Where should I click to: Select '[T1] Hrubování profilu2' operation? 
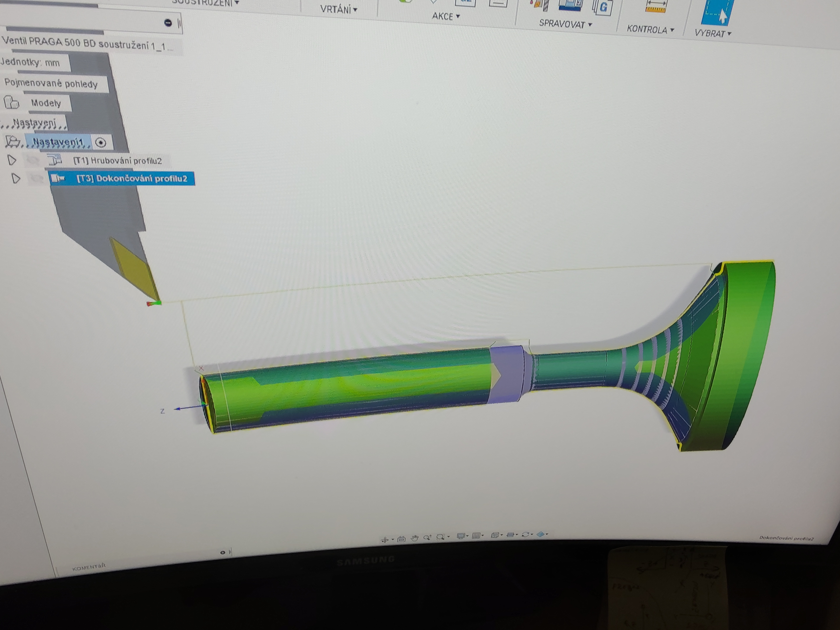point(117,161)
